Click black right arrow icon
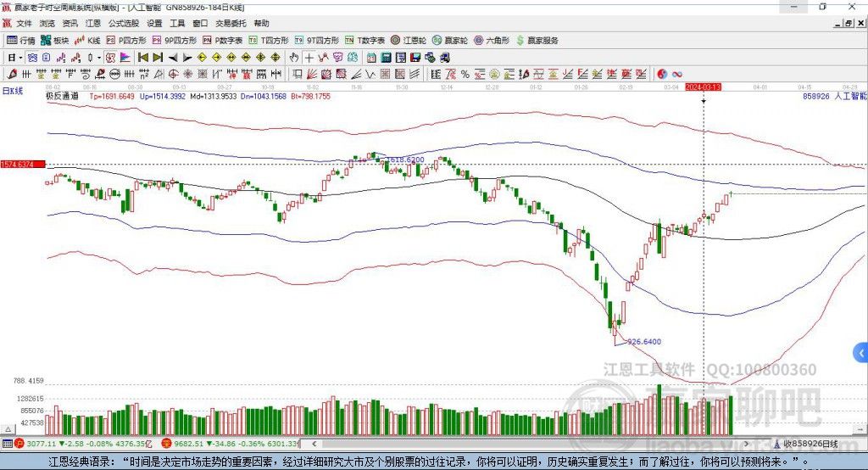The image size is (868, 470). (x=187, y=58)
